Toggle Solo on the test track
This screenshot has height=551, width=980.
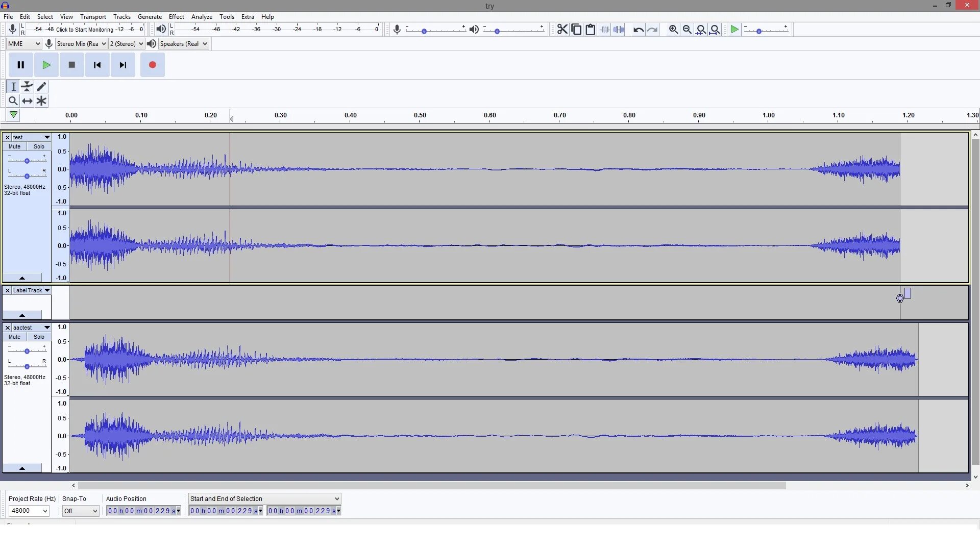point(39,146)
